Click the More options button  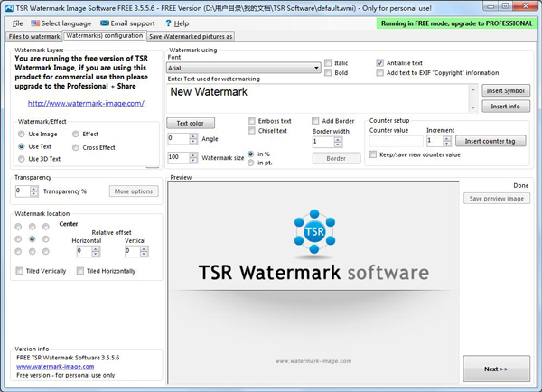[x=134, y=191]
